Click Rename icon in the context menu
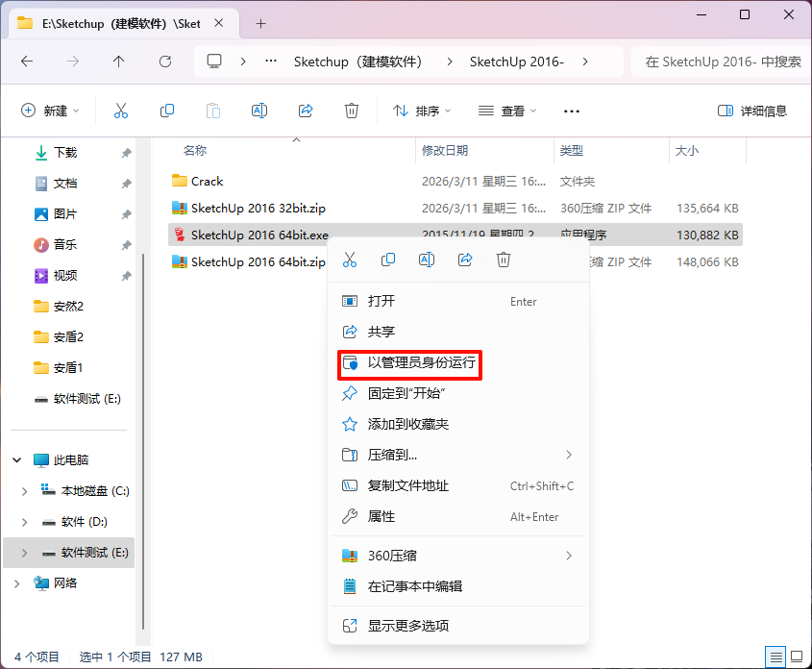 [x=427, y=260]
